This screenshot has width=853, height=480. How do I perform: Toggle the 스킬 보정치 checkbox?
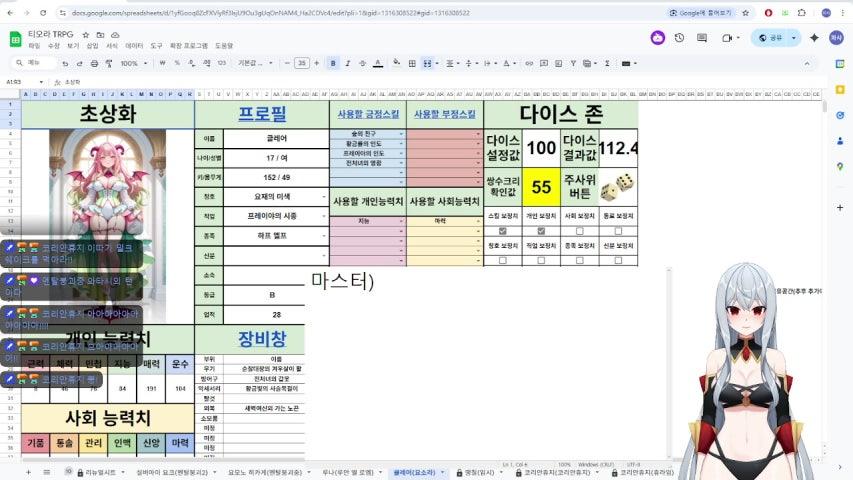click(503, 231)
